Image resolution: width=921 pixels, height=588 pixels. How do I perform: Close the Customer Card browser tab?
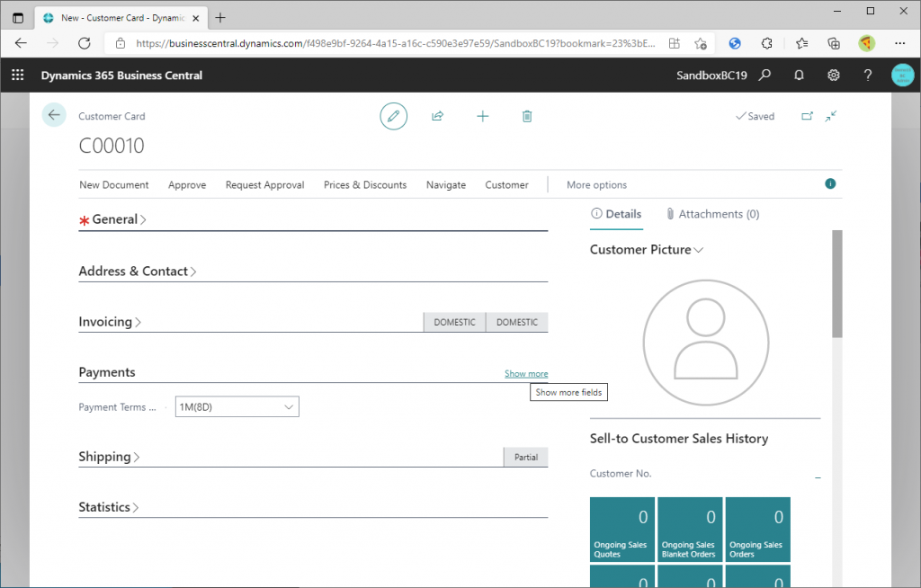(x=195, y=18)
